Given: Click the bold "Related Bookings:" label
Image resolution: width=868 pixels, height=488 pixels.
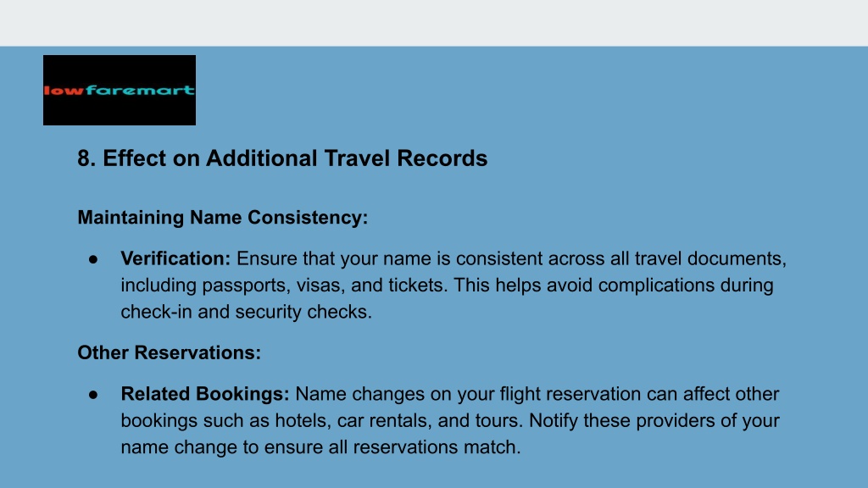Looking at the screenshot, I should [x=205, y=394].
